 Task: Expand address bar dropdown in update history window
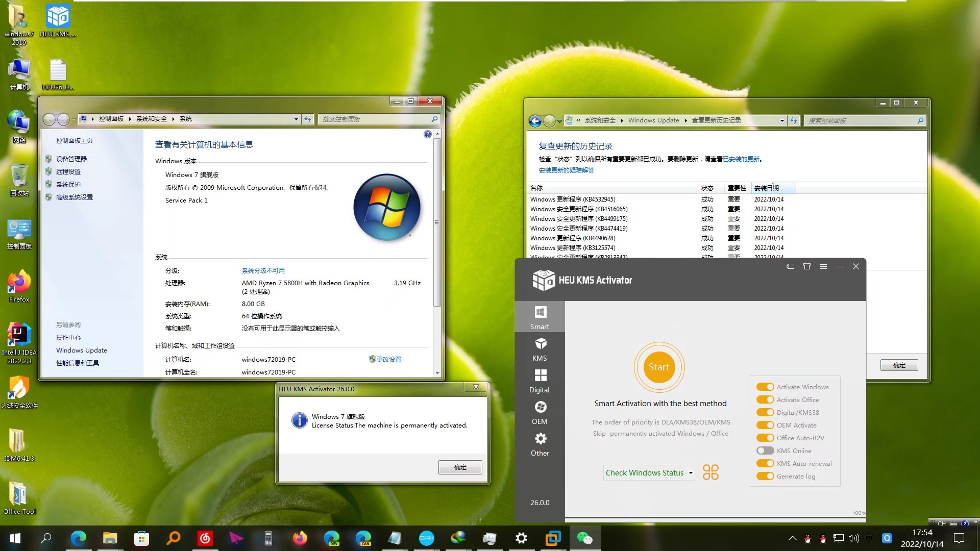point(782,121)
